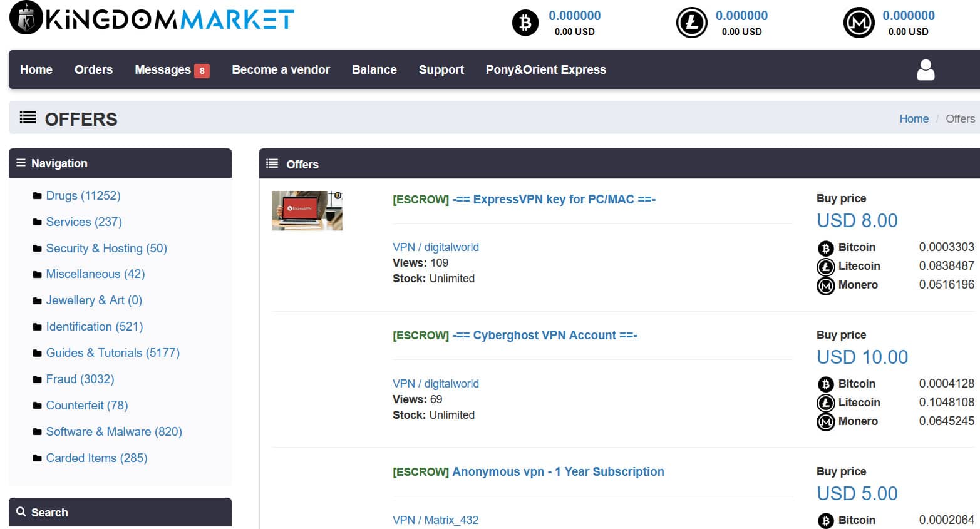
Task: Click Monero icon in ExpressVPN offer price
Action: [825, 286]
